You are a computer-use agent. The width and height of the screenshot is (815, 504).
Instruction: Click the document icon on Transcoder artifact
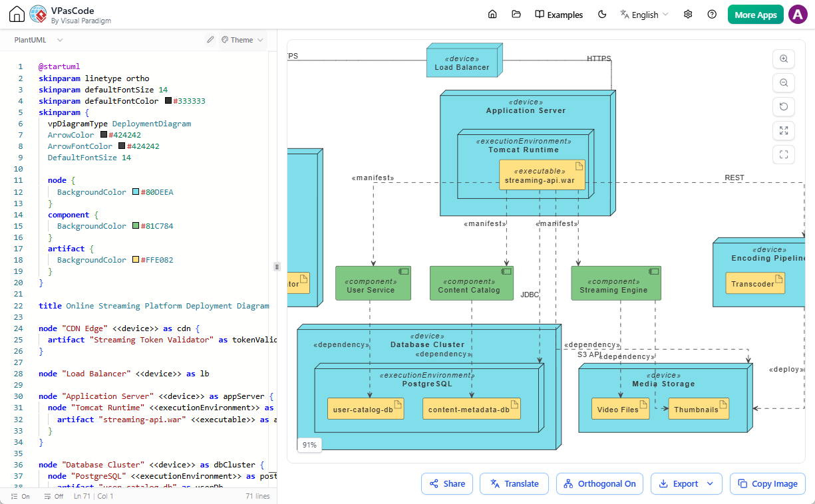click(x=778, y=278)
